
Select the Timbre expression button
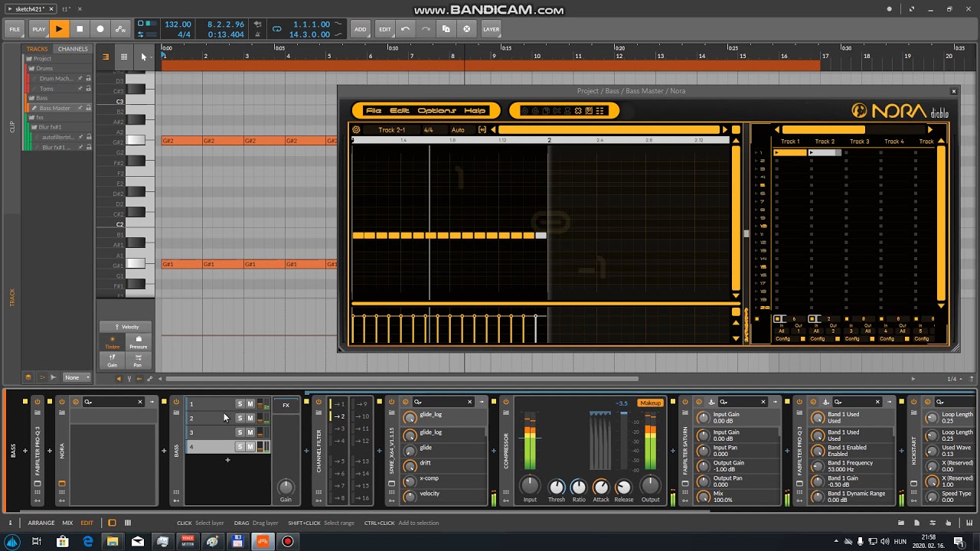[113, 342]
